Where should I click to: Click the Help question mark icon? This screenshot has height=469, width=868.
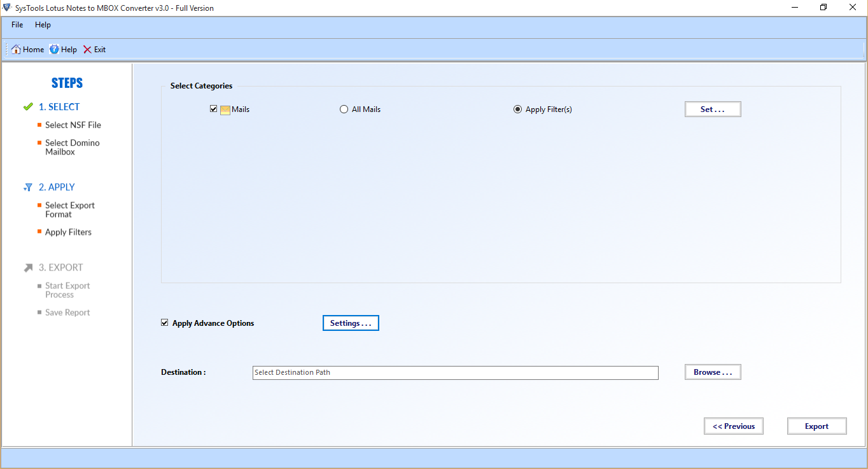(x=54, y=50)
